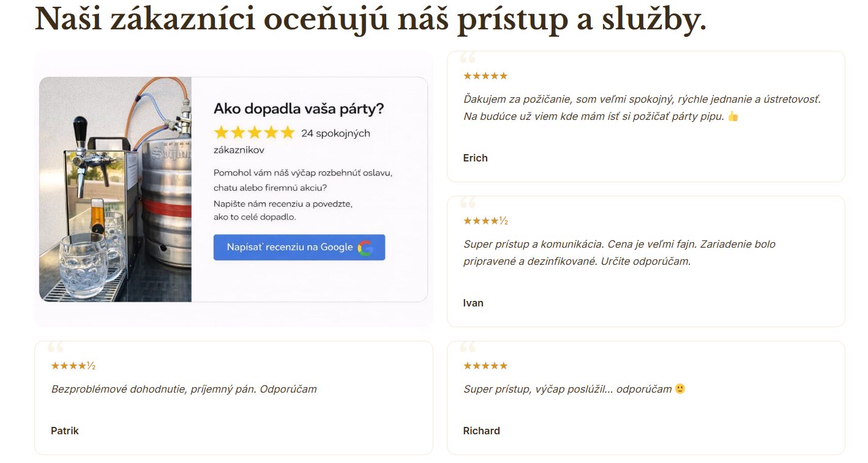This screenshot has height=463, width=868.
Task: Select the name "Richard" below his review
Action: pos(481,431)
